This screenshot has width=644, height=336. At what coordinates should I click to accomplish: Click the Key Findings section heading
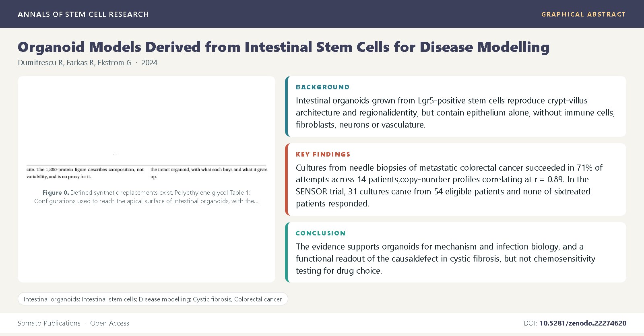[323, 154]
